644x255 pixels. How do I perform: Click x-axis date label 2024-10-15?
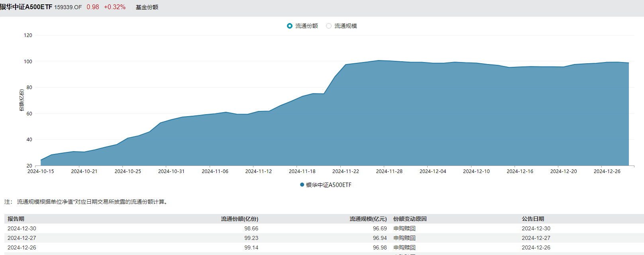pos(41,171)
